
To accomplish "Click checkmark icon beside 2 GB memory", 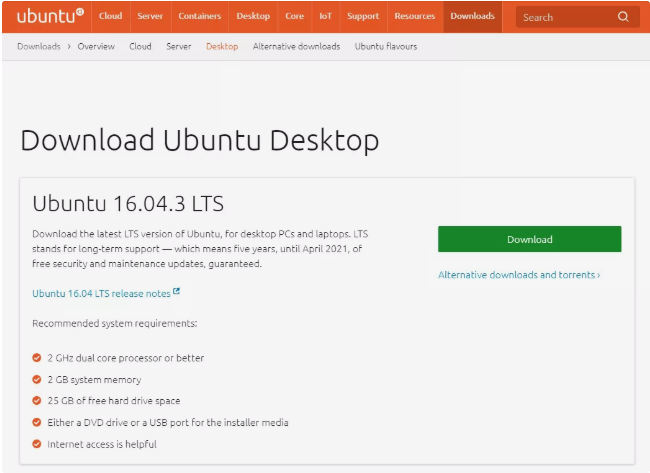I will click(37, 379).
